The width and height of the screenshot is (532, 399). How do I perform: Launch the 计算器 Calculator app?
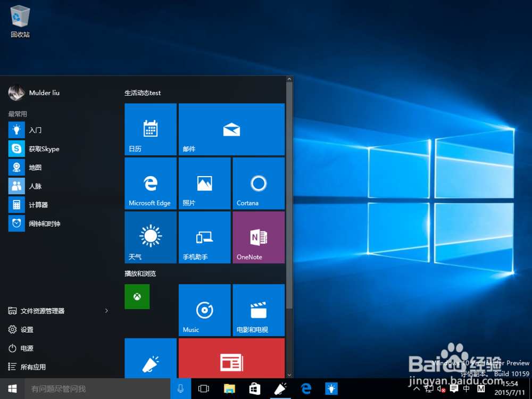(28, 205)
